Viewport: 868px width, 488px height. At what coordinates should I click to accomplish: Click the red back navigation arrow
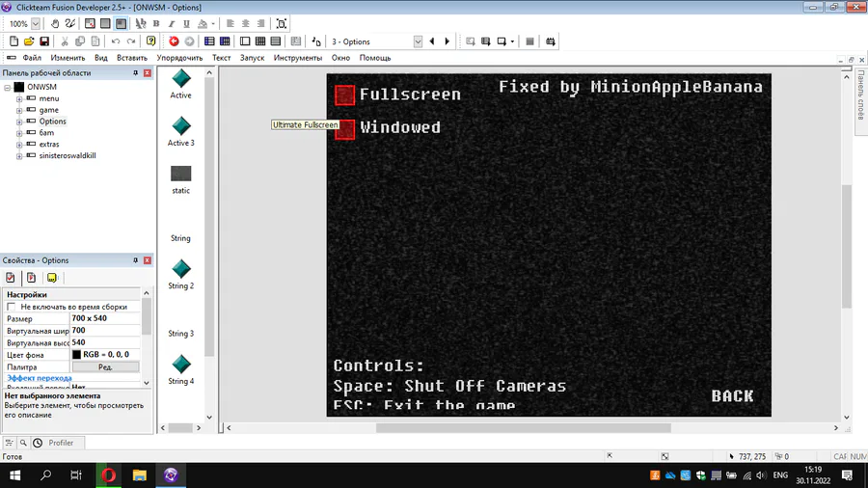pos(174,41)
